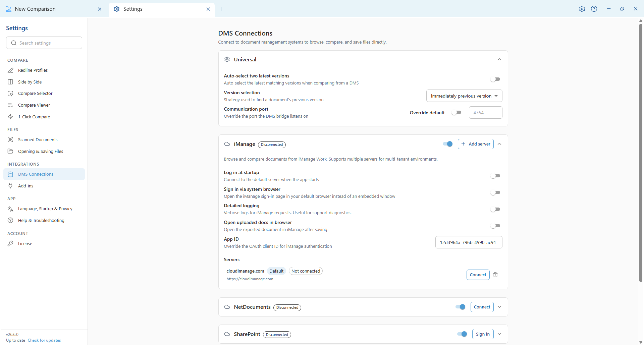Click the Compare Viewer icon
The width and height of the screenshot is (644, 346).
pyautogui.click(x=10, y=105)
